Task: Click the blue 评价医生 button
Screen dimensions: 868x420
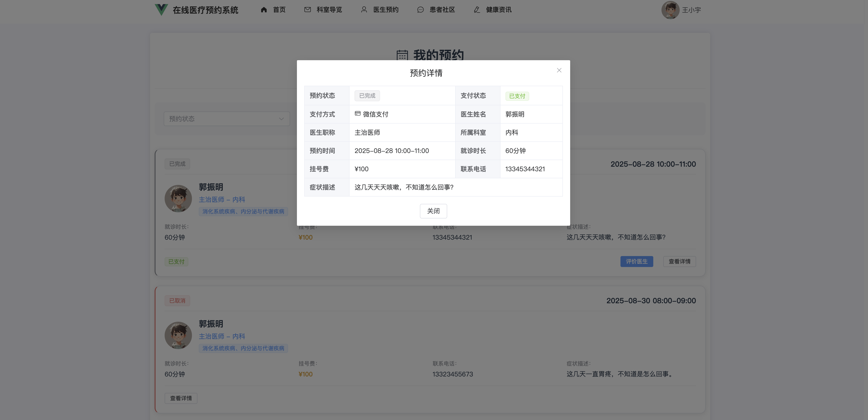Action: pyautogui.click(x=636, y=262)
